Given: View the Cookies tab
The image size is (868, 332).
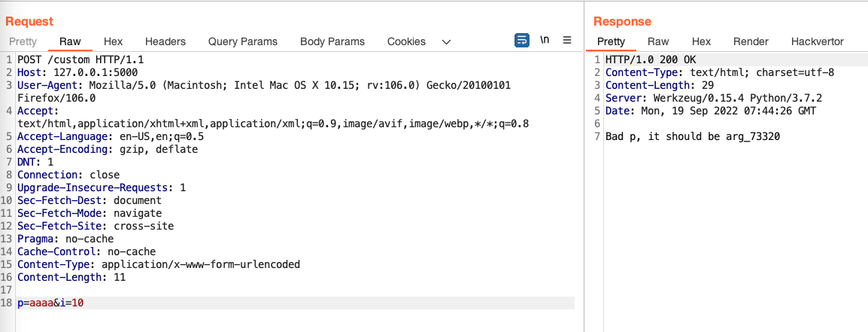Looking at the screenshot, I should (406, 41).
